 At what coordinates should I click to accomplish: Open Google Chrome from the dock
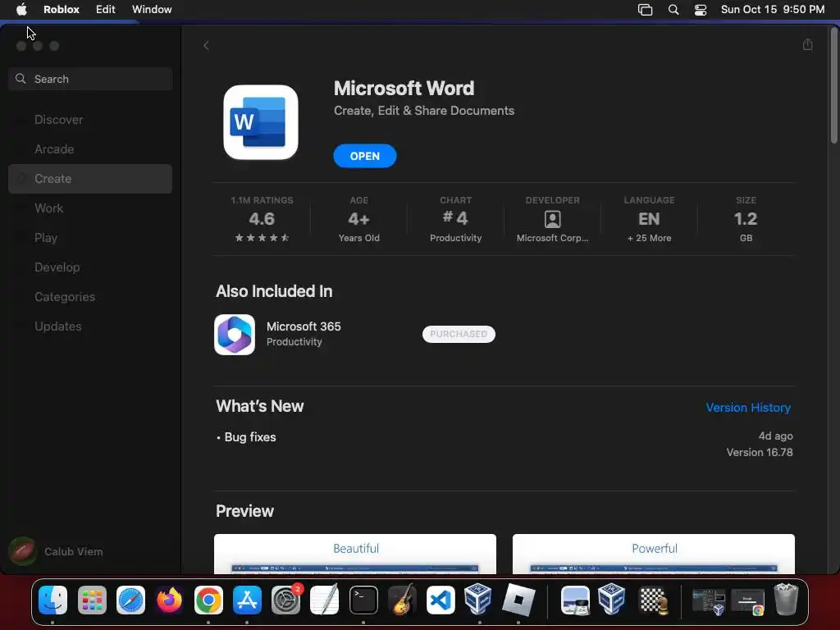point(208,600)
